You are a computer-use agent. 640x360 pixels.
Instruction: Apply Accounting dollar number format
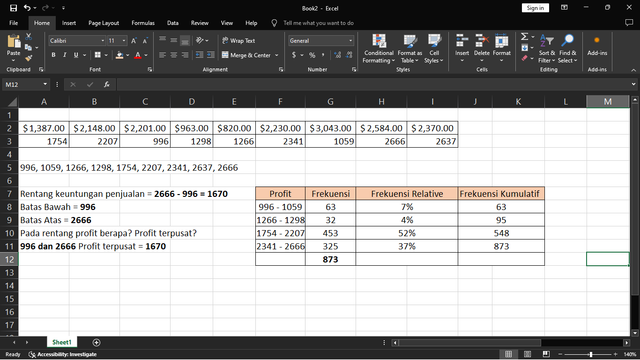point(294,55)
